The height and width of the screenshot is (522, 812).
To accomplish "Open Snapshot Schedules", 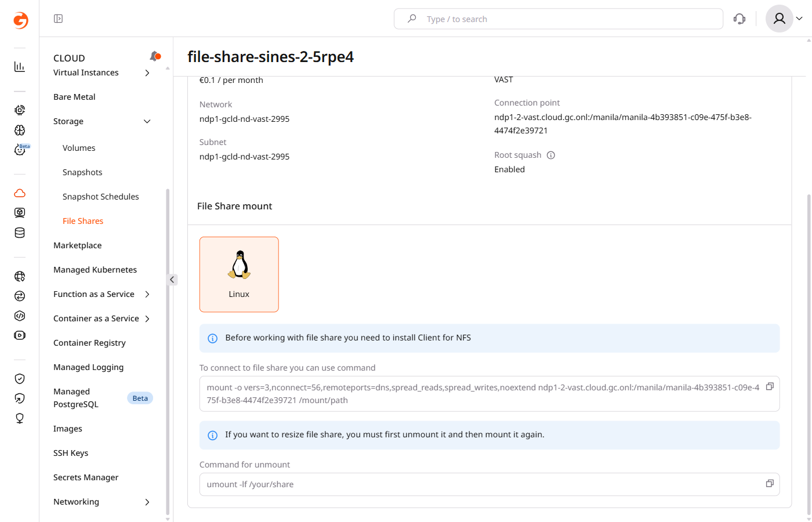I will click(101, 197).
